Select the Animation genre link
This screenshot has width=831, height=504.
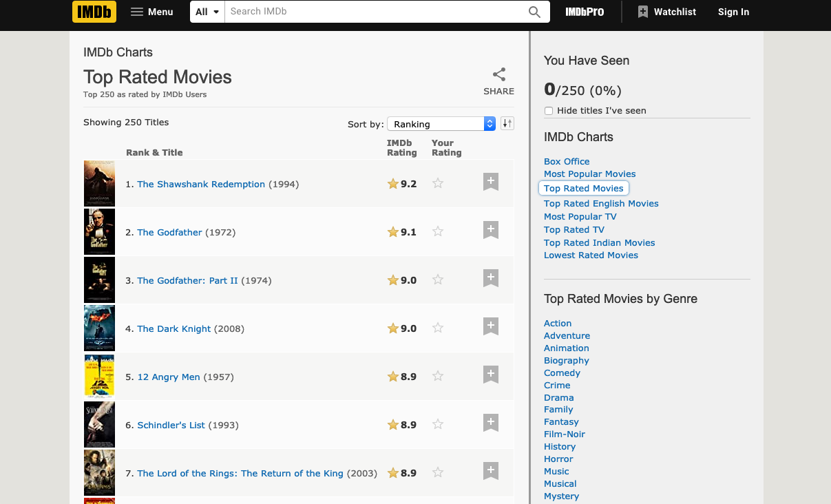(566, 348)
